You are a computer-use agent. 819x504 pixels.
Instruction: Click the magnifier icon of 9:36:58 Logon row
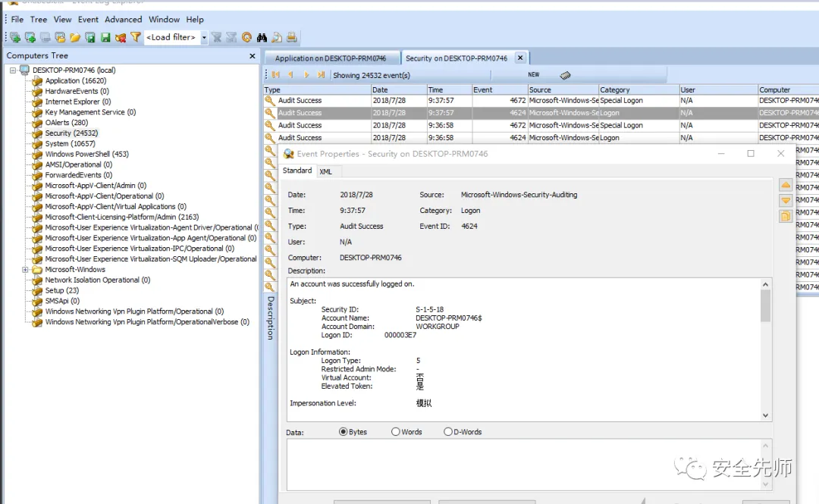point(269,137)
